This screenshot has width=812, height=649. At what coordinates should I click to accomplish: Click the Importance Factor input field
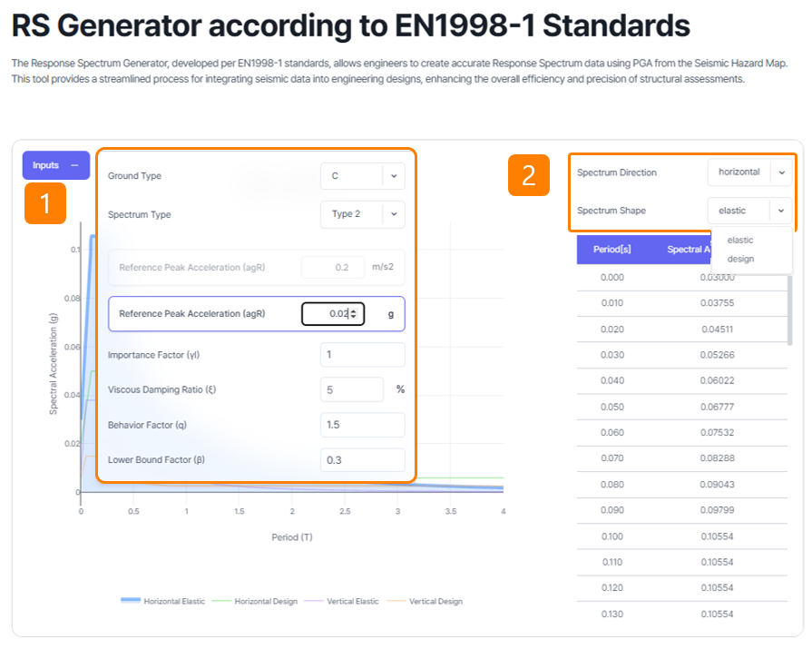tap(362, 354)
